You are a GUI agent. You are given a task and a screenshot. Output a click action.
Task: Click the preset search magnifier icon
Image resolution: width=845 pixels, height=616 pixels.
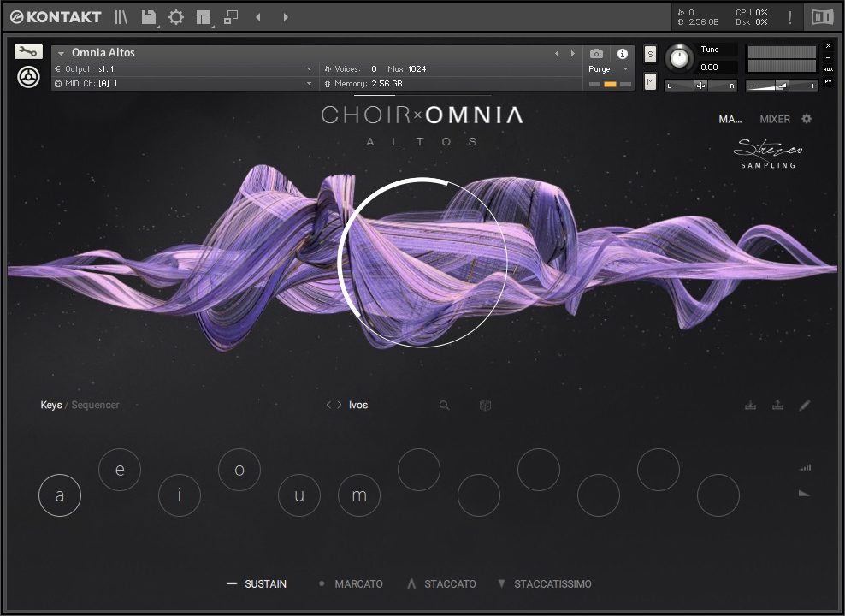coord(445,406)
